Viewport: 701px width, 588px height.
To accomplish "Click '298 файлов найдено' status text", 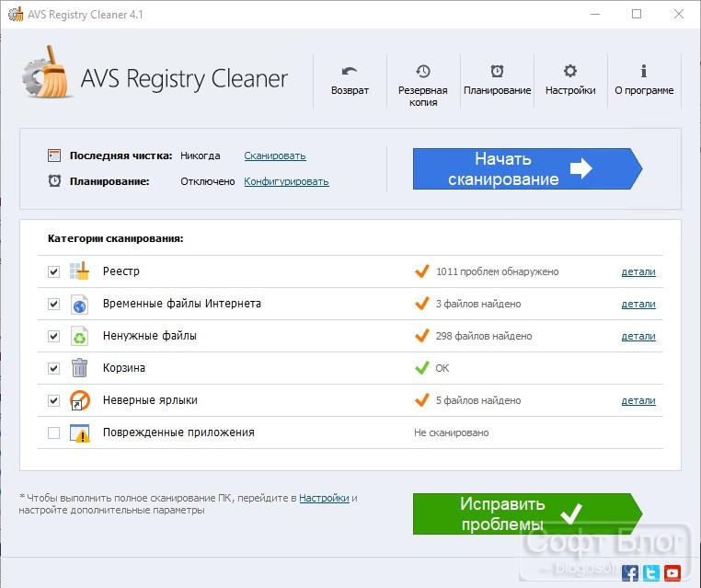I will (x=484, y=336).
